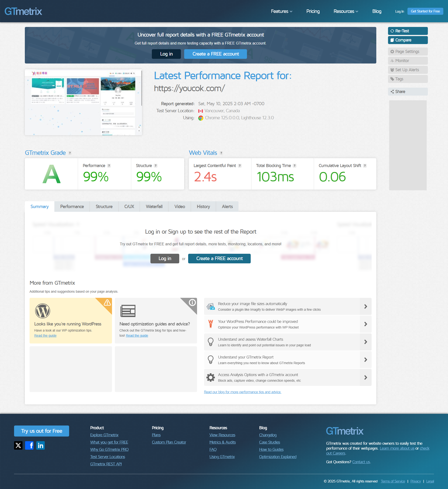Open the Understand GTmetrix Report arrow

pos(366,359)
